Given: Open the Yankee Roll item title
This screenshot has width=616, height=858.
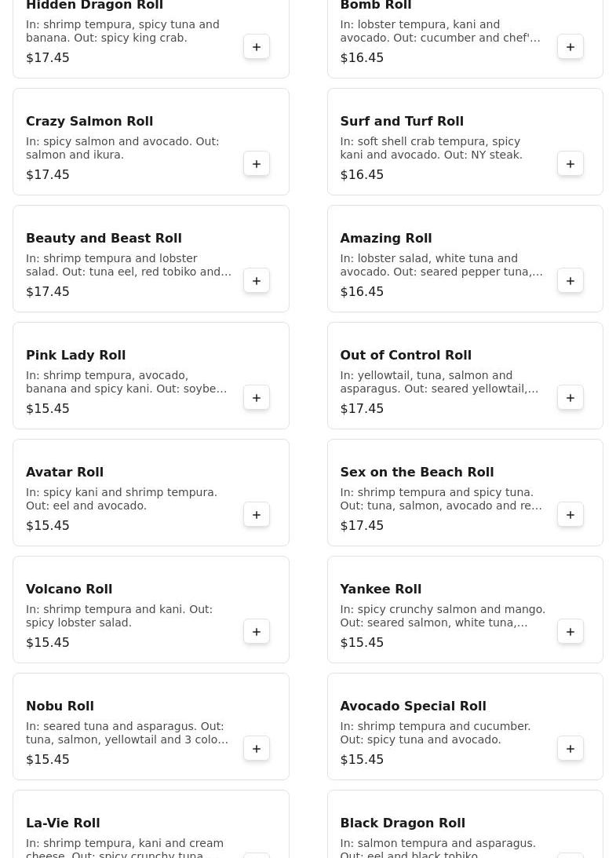Looking at the screenshot, I should [x=381, y=590].
